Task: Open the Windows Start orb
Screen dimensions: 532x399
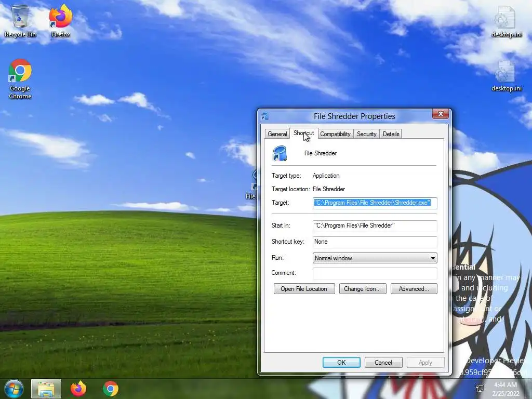Action: [14, 389]
